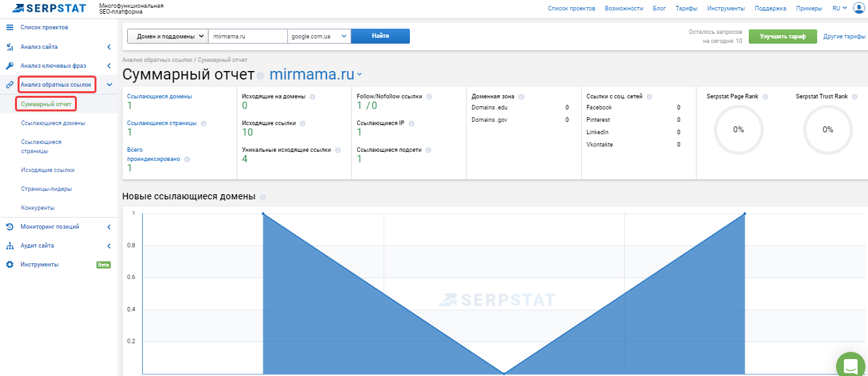Click the Serpstat Trust Rank 0% circle
The height and width of the screenshot is (376, 868).
(828, 129)
